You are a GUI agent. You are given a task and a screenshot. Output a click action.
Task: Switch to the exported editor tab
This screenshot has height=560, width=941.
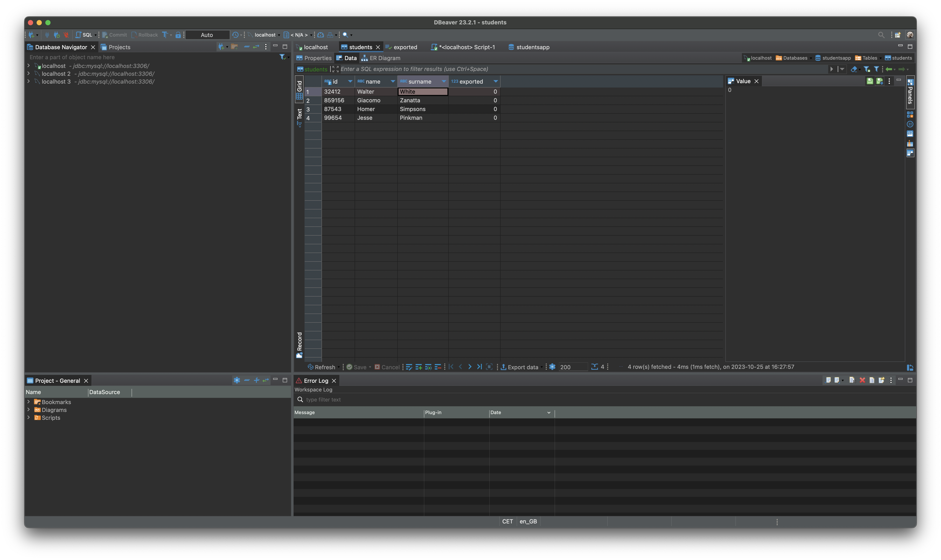[401, 47]
